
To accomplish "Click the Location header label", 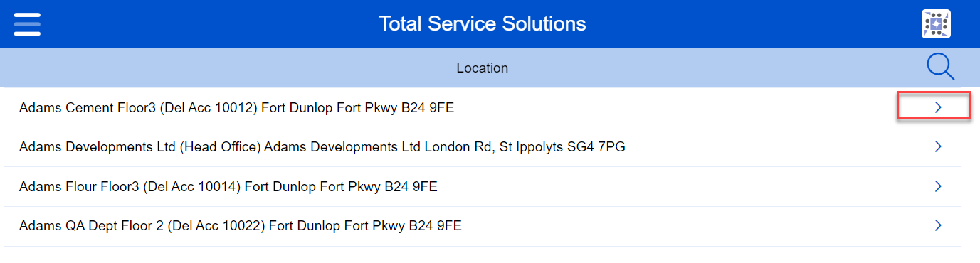I will pyautogui.click(x=482, y=68).
